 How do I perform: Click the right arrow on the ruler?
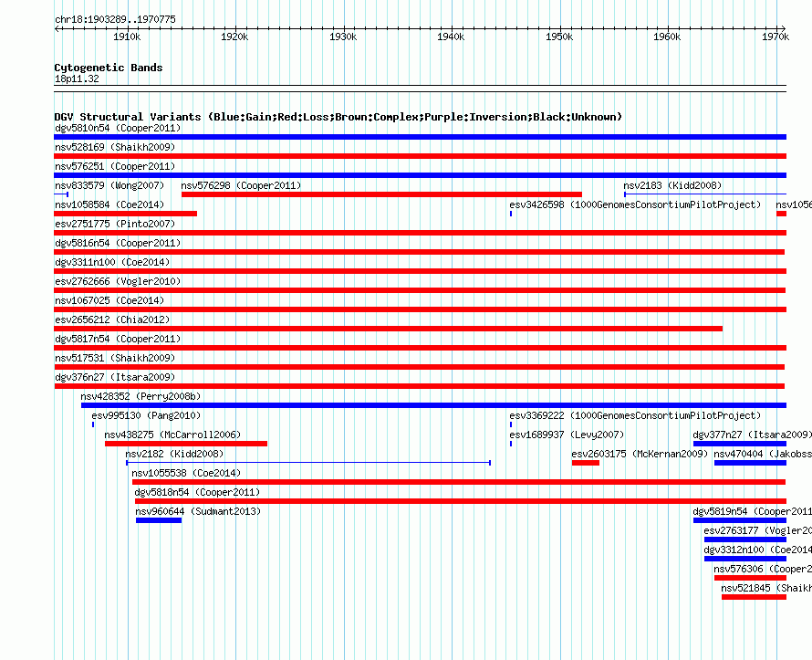[783, 28]
